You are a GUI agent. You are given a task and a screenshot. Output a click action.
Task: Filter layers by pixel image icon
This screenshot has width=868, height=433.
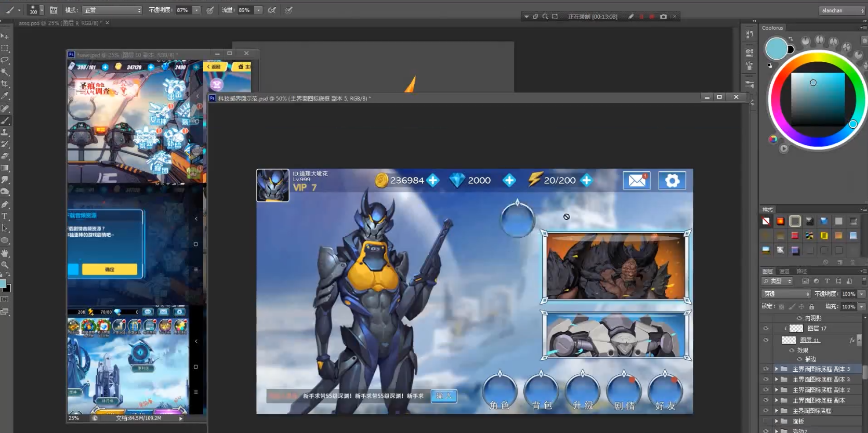click(x=805, y=281)
